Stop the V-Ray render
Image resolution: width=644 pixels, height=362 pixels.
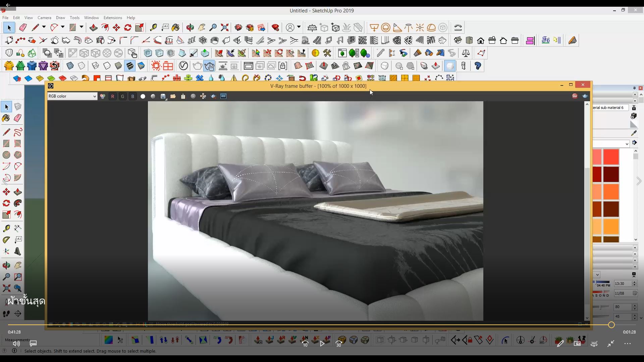tap(575, 96)
